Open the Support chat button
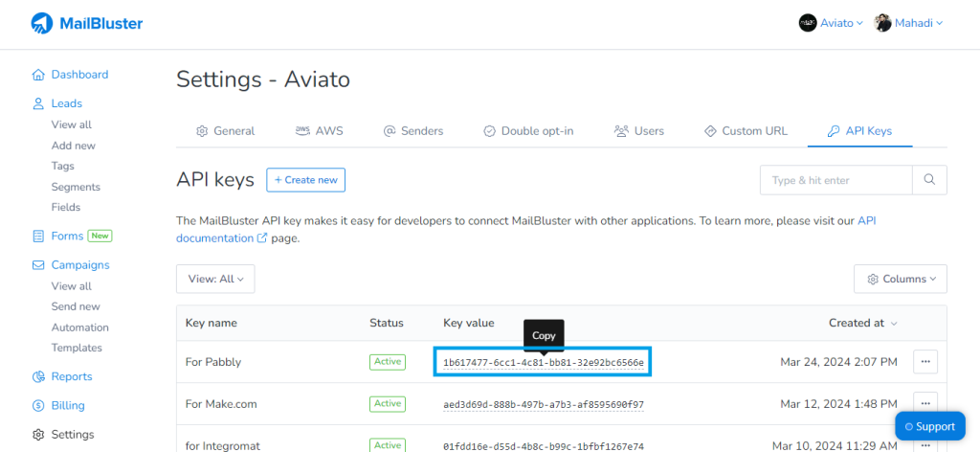Image resolution: width=980 pixels, height=452 pixels. tap(929, 426)
